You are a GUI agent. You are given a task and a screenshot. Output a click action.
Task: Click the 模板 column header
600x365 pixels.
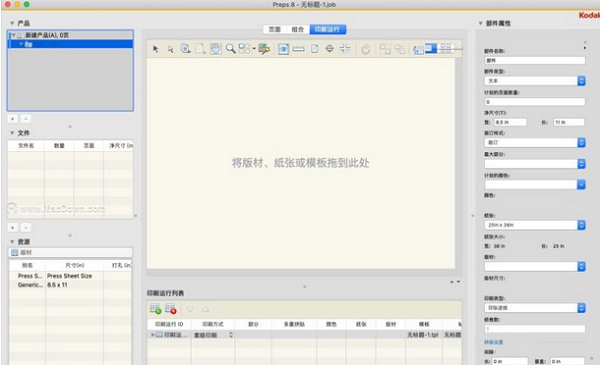pyautogui.click(x=424, y=324)
